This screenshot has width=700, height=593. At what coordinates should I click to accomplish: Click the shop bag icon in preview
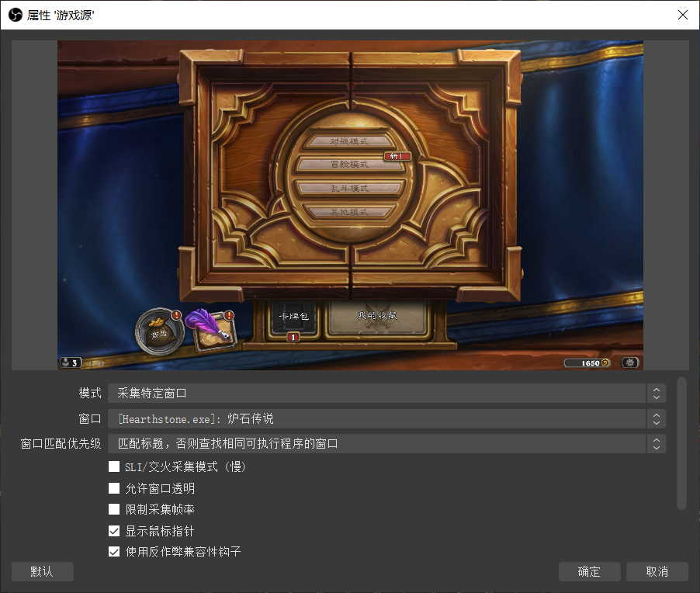[159, 331]
